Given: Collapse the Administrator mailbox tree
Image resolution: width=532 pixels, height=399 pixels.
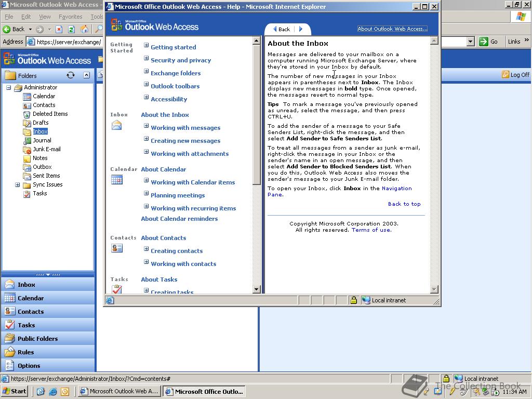Looking at the screenshot, I should pos(8,87).
